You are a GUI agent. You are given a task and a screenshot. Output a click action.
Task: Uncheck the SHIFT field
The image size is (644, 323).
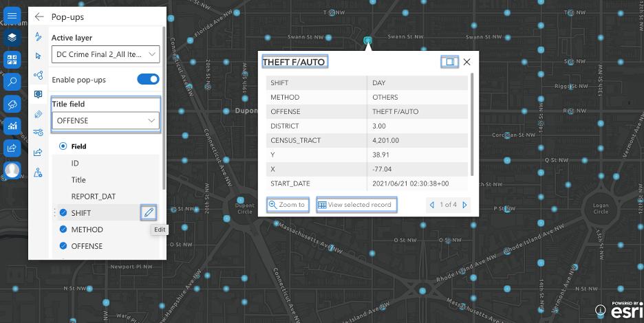pyautogui.click(x=63, y=212)
